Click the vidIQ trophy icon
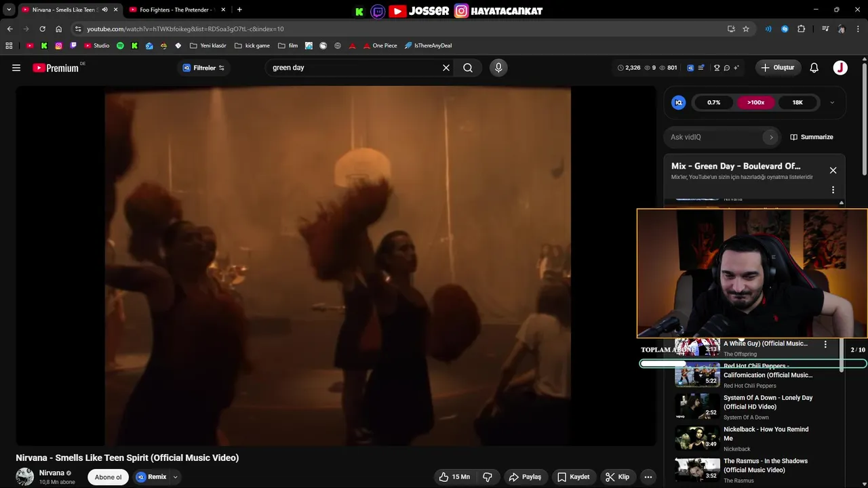The height and width of the screenshot is (488, 868). (x=717, y=68)
